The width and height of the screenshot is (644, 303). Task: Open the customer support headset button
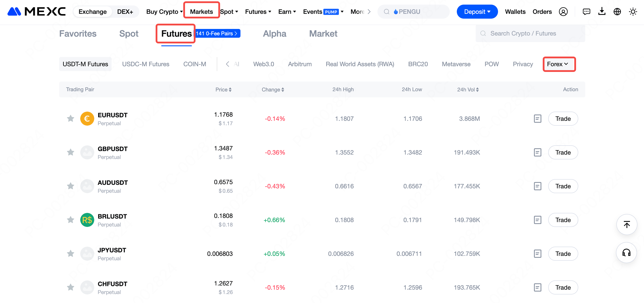pos(626,253)
